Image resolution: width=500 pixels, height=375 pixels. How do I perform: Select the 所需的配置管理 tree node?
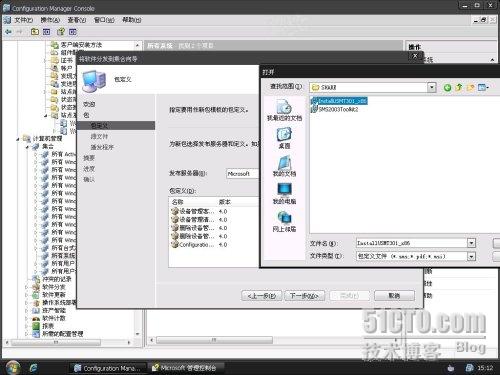pos(58,334)
